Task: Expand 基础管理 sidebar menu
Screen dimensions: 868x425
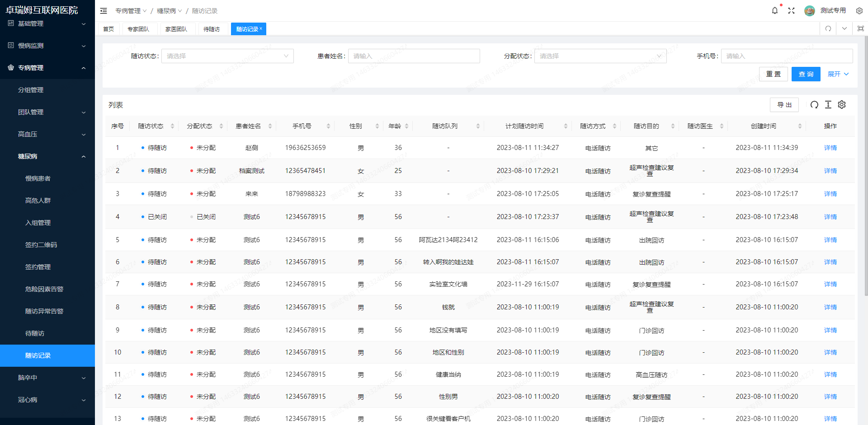Action: tap(47, 23)
